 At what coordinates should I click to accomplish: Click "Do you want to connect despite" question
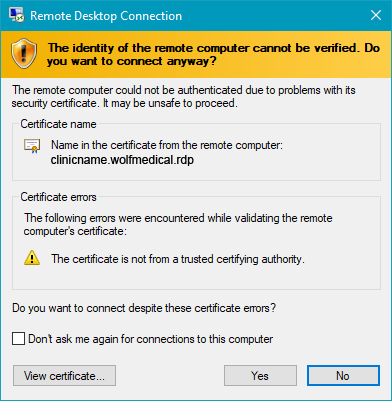point(144,308)
